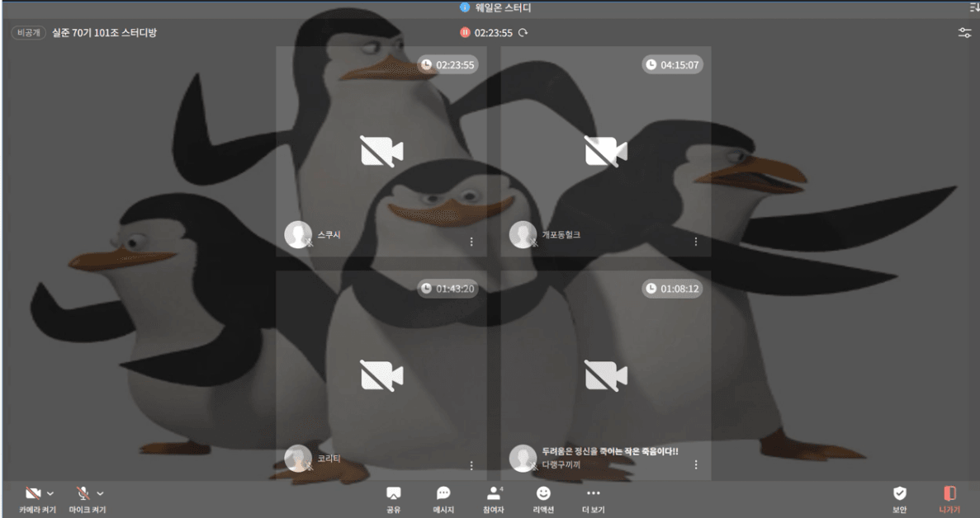Open the microphone options dropdown arrow

pyautogui.click(x=100, y=493)
